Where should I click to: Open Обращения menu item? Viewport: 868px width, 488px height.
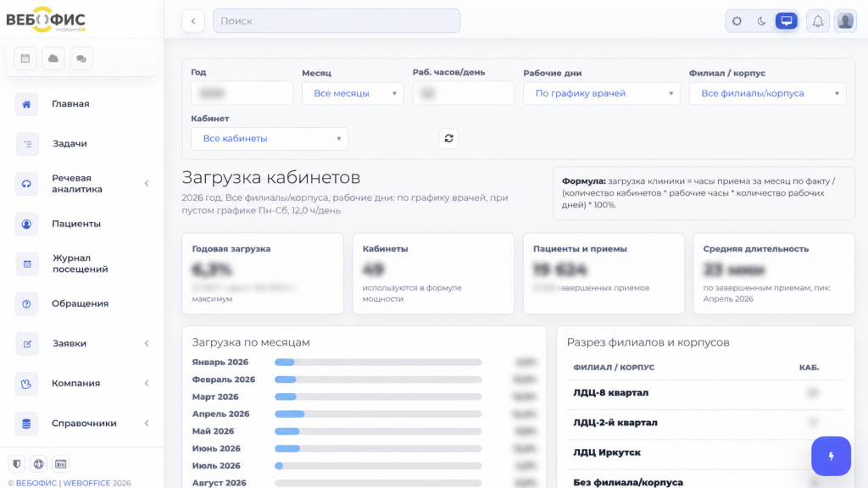click(x=82, y=304)
